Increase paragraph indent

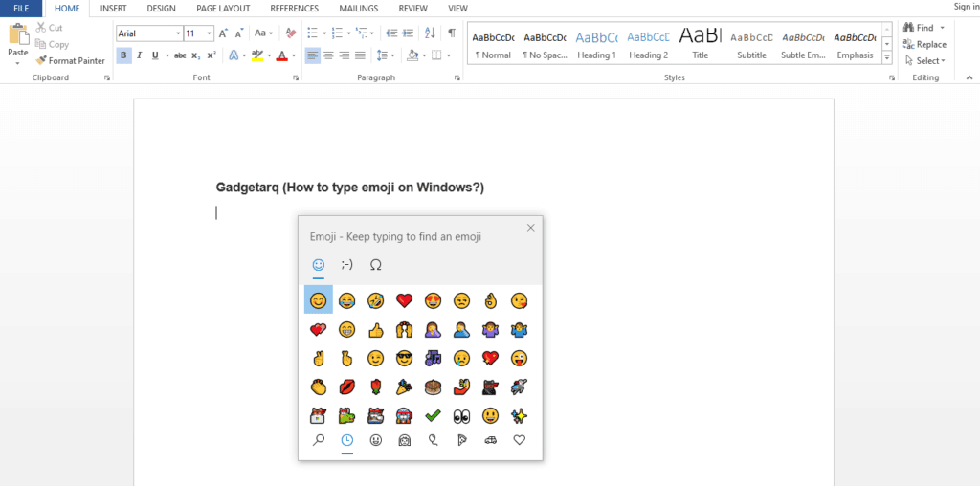(x=408, y=33)
